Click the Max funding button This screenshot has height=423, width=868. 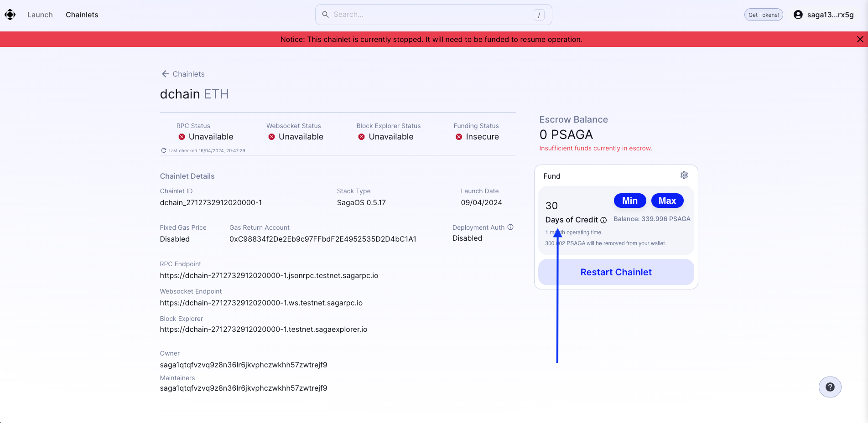[667, 201]
